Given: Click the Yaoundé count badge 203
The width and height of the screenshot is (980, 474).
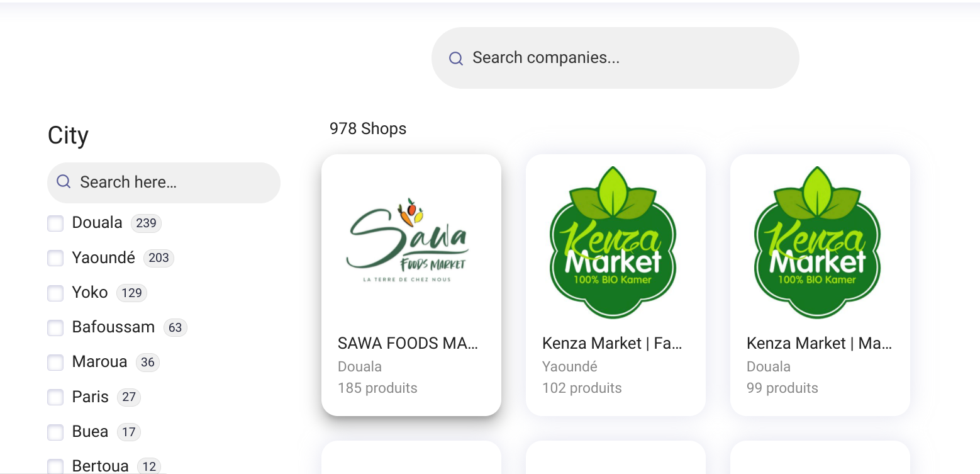Looking at the screenshot, I should [159, 258].
